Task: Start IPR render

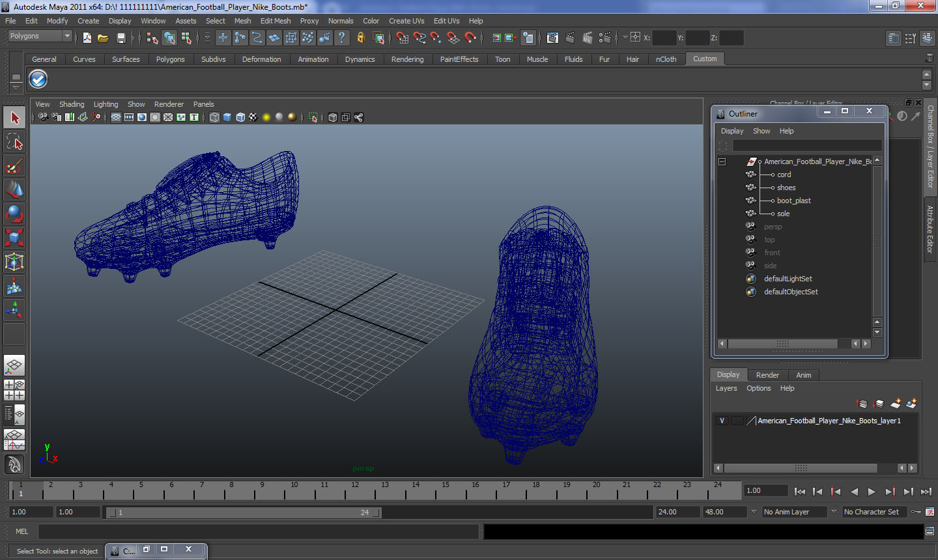Action: tap(588, 38)
